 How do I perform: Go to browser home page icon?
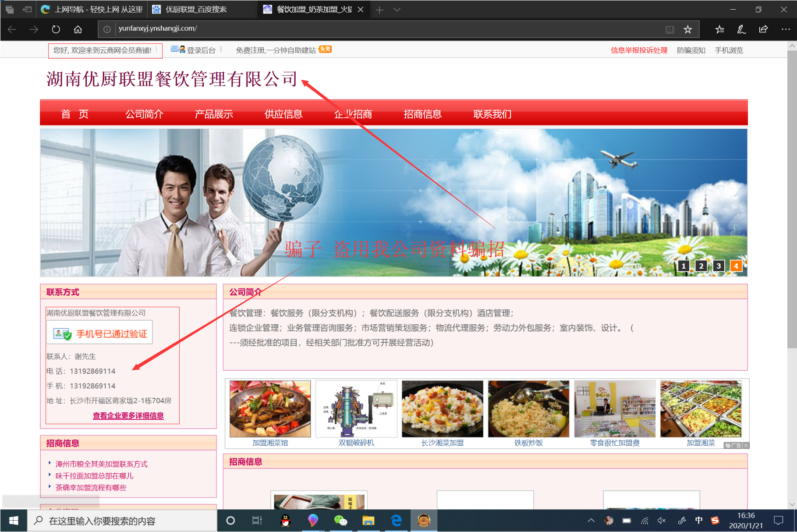[x=78, y=29]
